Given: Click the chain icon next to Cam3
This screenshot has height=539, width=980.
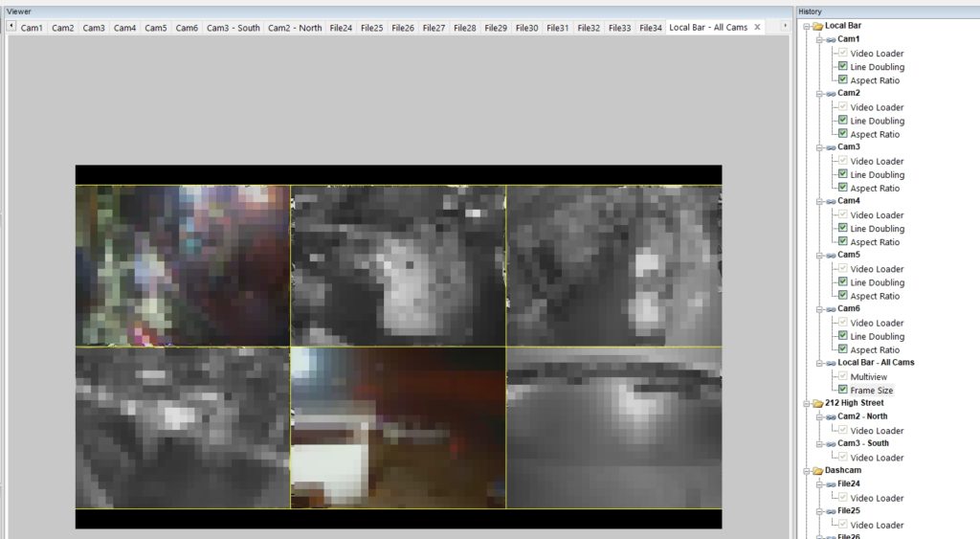Looking at the screenshot, I should coord(831,146).
